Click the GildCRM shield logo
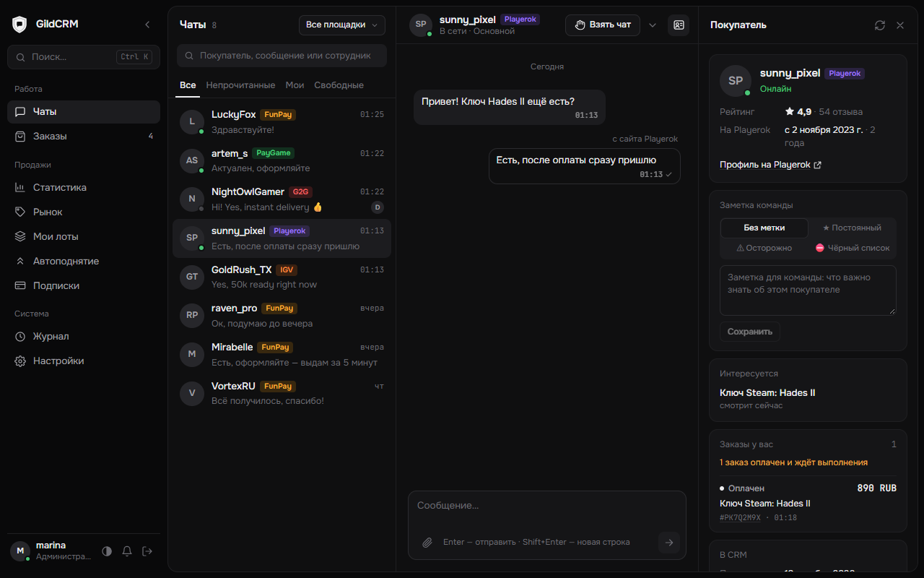 click(19, 25)
